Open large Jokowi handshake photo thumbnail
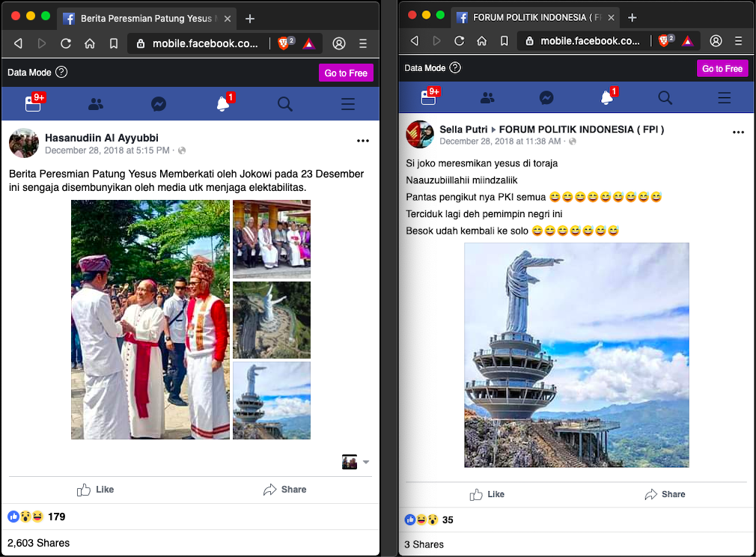756x557 pixels. click(150, 319)
